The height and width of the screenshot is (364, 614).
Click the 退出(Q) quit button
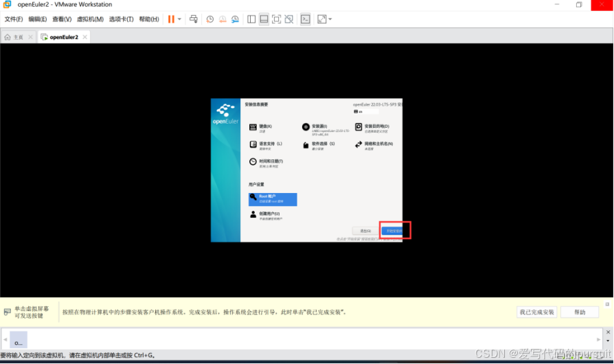(365, 231)
